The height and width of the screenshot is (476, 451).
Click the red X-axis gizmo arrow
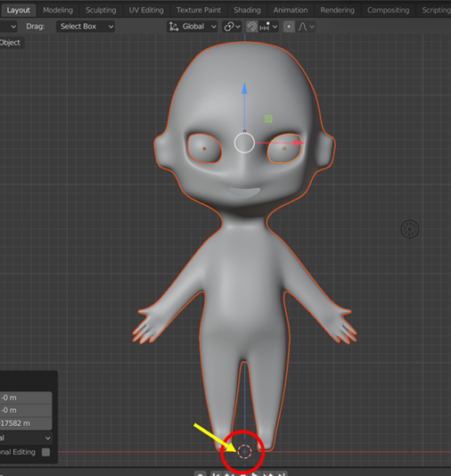coord(299,143)
